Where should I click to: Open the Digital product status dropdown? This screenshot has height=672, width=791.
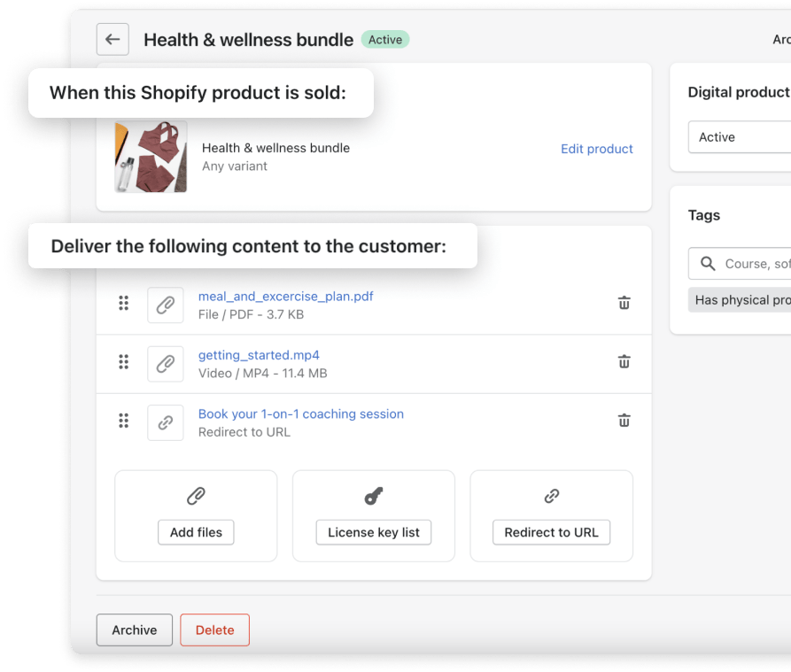click(740, 137)
